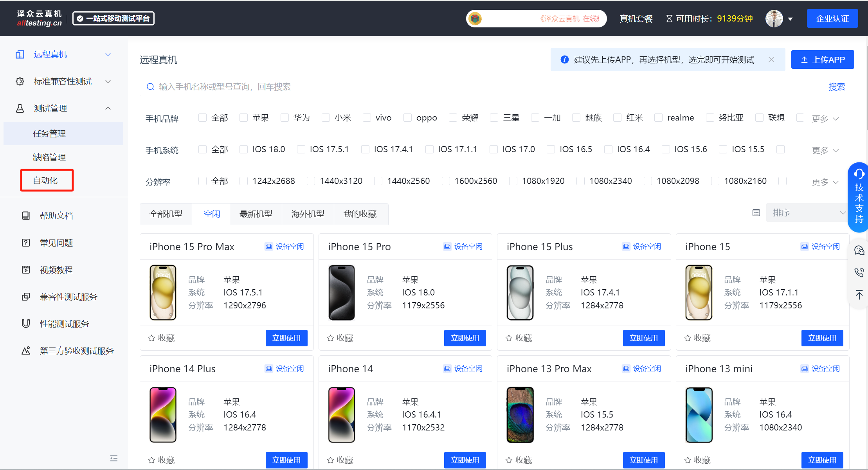Click the phone contact icon on right
868x470 pixels.
click(x=859, y=272)
